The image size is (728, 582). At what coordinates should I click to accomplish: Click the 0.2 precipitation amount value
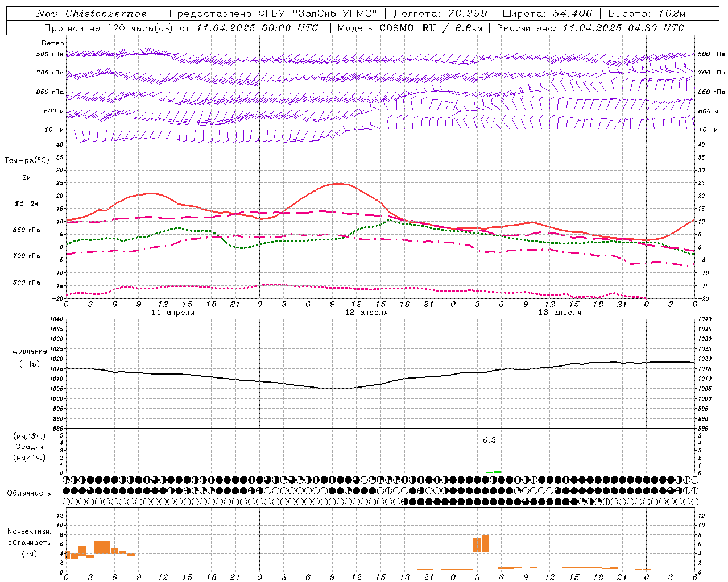pyautogui.click(x=489, y=440)
